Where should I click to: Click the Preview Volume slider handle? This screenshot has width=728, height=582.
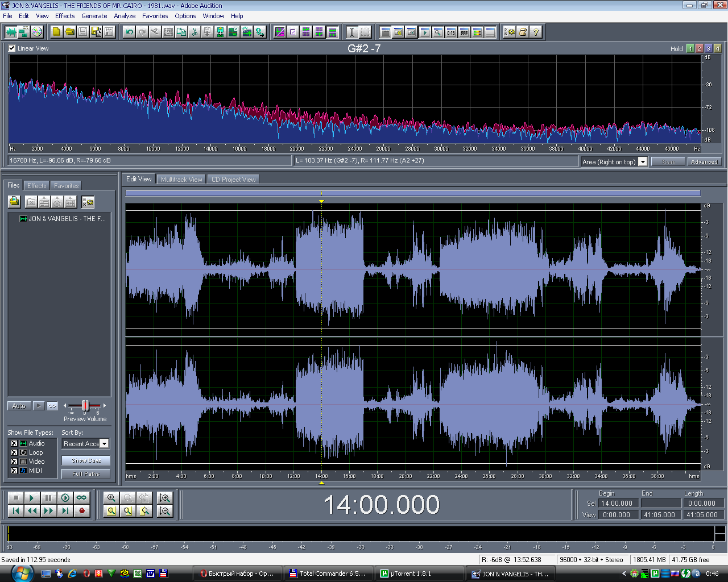pyautogui.click(x=85, y=405)
